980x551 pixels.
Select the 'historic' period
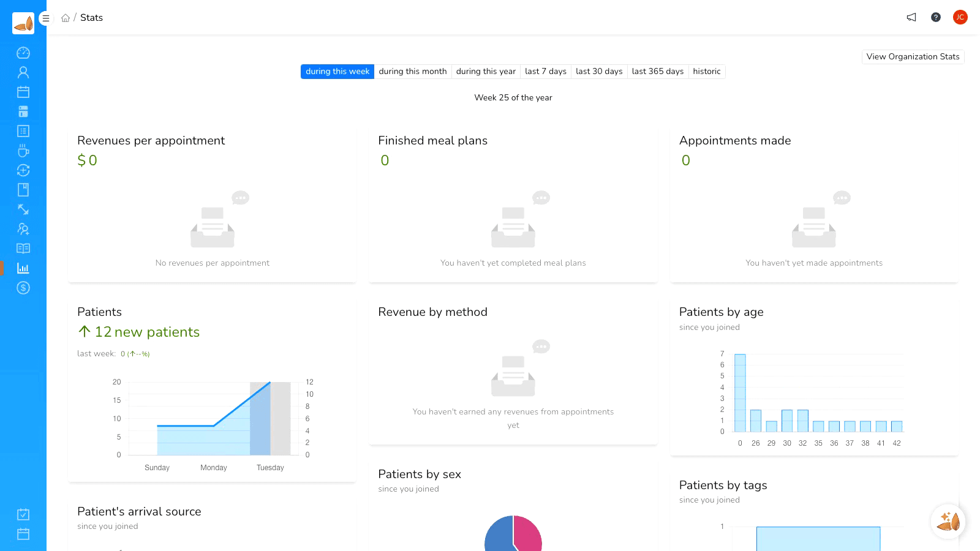tap(707, 72)
